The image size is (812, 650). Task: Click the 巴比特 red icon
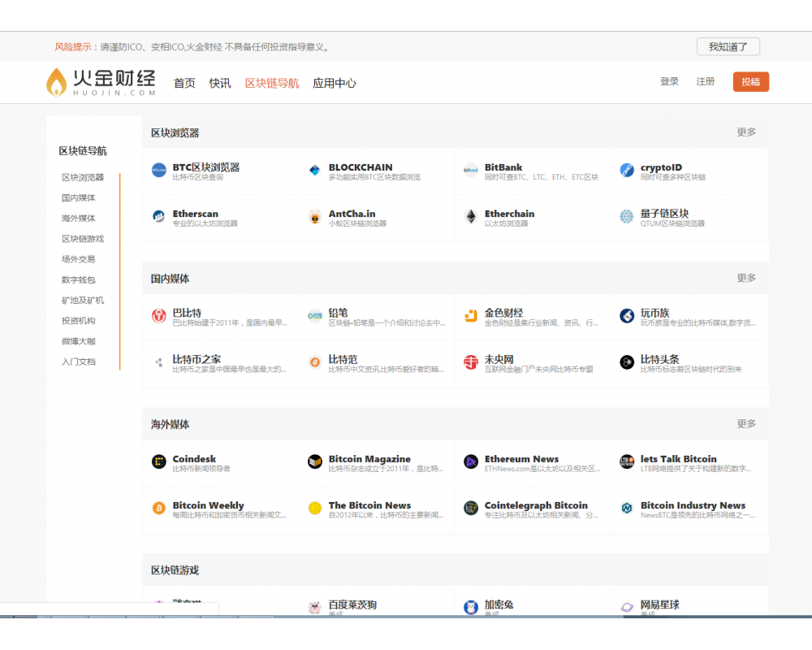tap(159, 316)
